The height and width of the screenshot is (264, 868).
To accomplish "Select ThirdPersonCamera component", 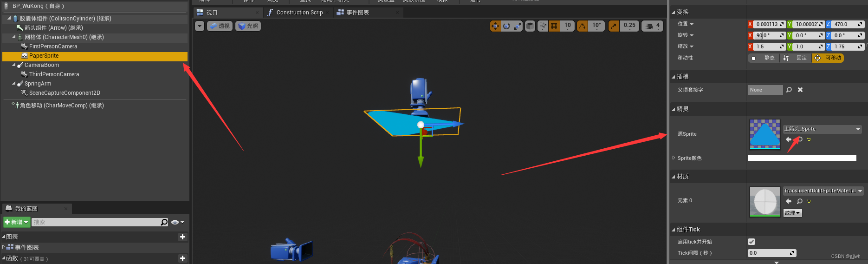I will coord(54,74).
